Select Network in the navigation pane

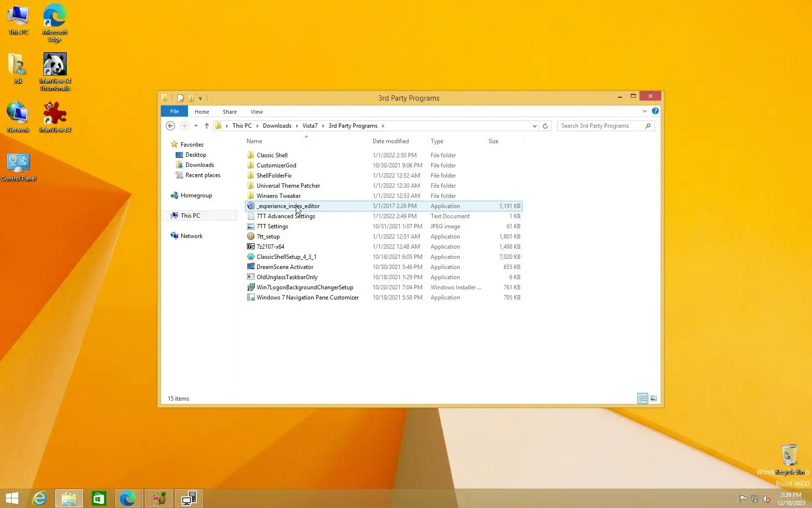click(x=191, y=236)
